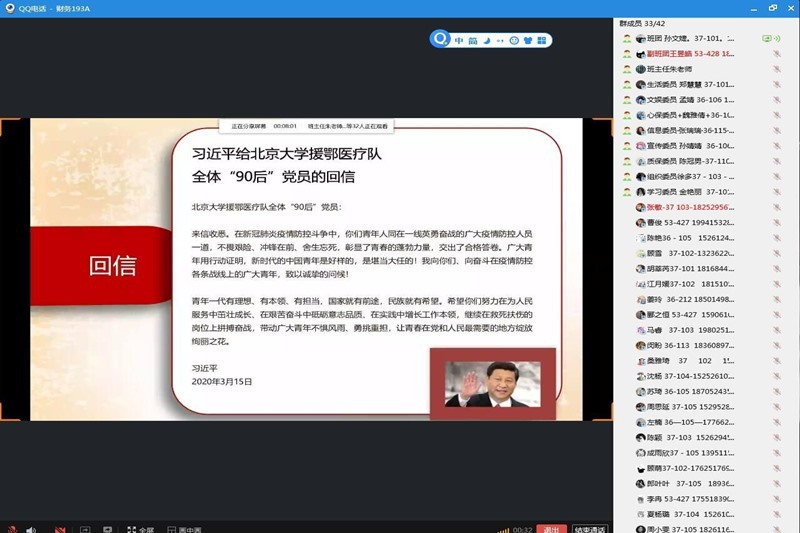
Task: Click the slide title '习近平给北京大学援鄂医疗队'
Action: [287, 154]
